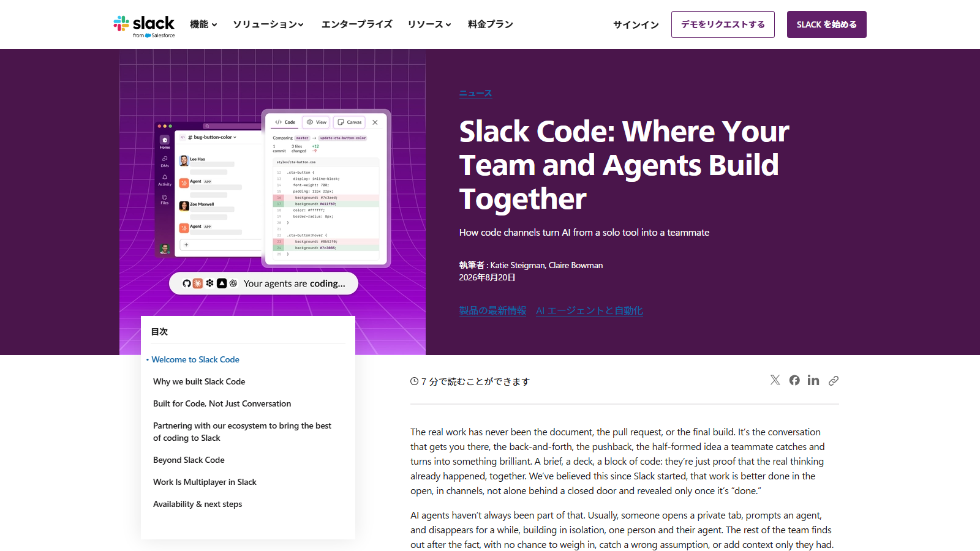Click the date 2026年8月20日
Viewport: 980px width, 551px height.
488,277
